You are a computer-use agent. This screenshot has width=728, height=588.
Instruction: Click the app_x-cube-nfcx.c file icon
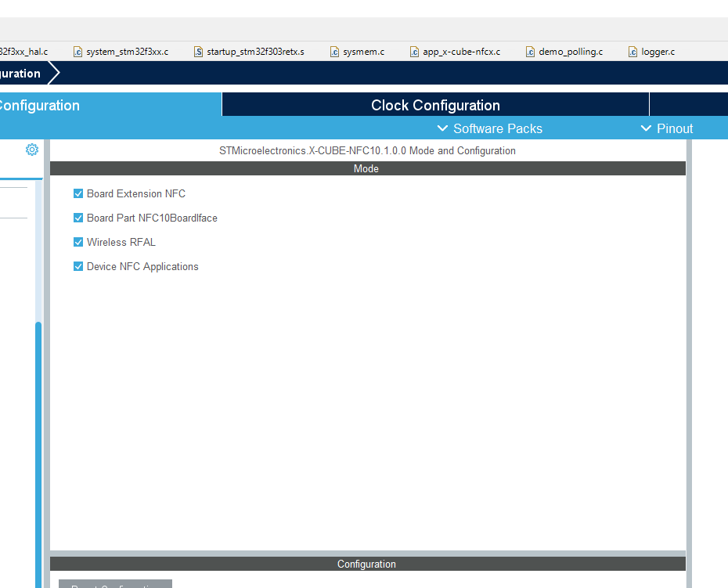tap(415, 52)
